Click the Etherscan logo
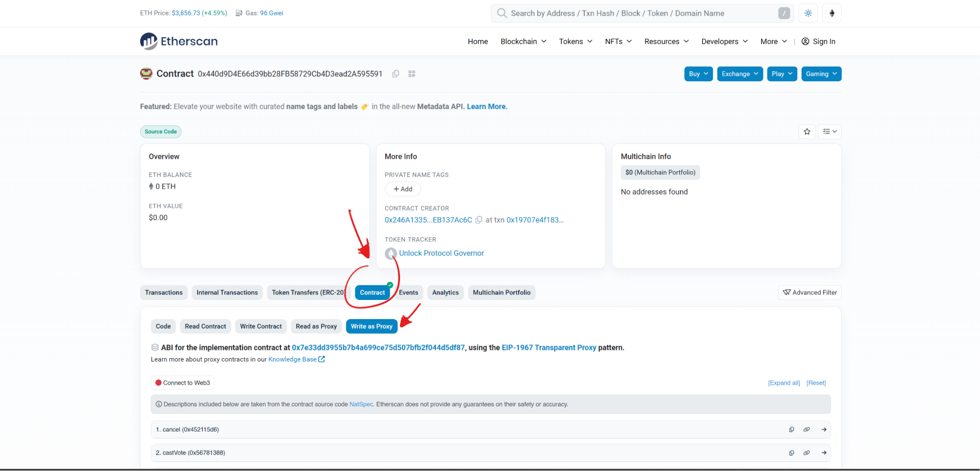980x471 pixels. (178, 41)
